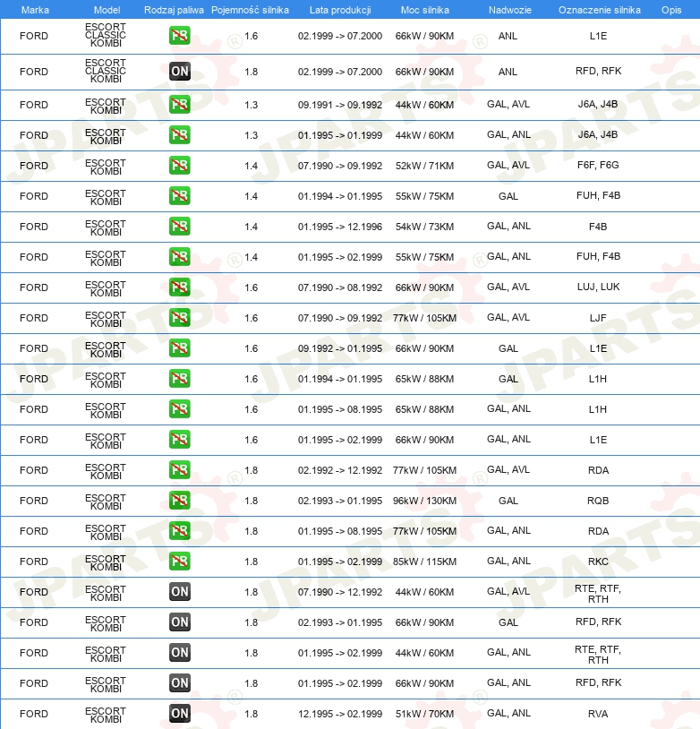Click the 85kW / 115KM power cell

coord(424,562)
